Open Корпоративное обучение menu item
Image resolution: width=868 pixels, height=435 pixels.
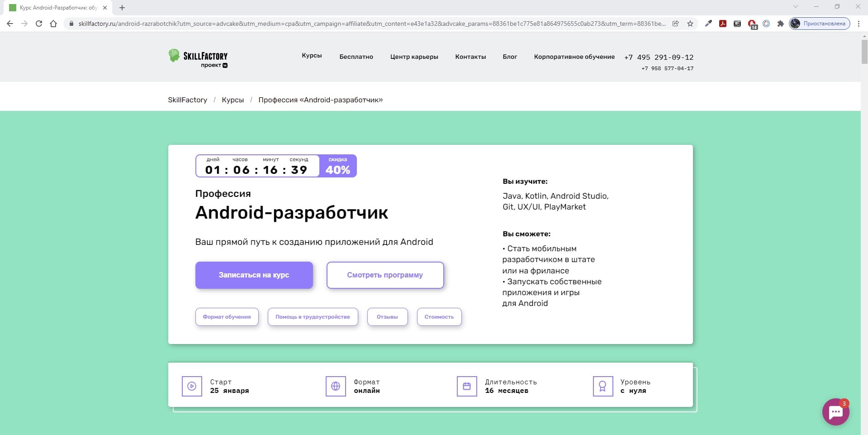[574, 57]
